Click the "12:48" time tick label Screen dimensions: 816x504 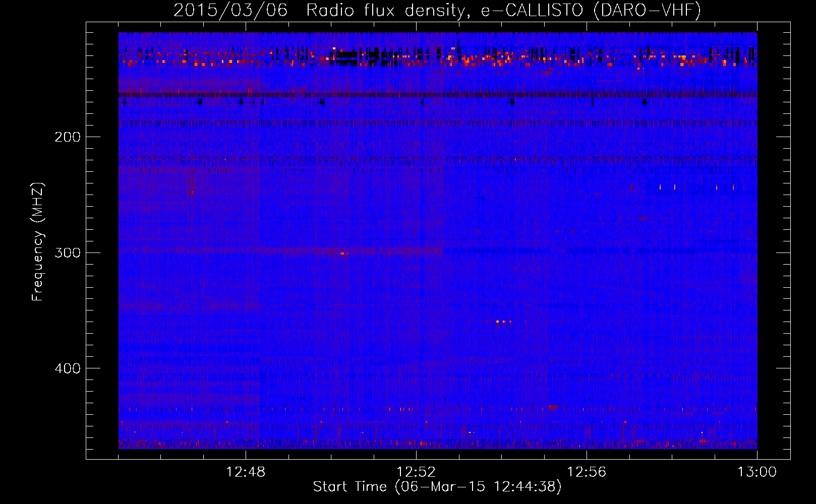[246, 472]
